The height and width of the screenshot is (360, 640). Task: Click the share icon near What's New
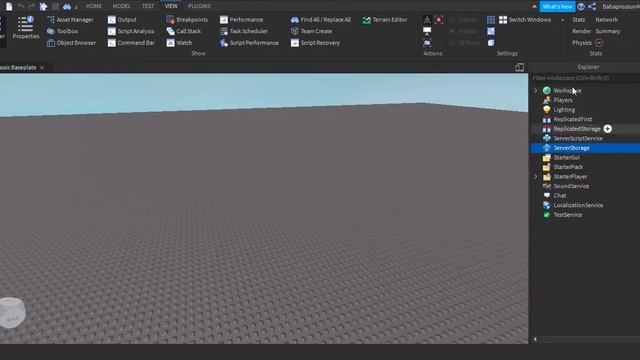(x=592, y=6)
